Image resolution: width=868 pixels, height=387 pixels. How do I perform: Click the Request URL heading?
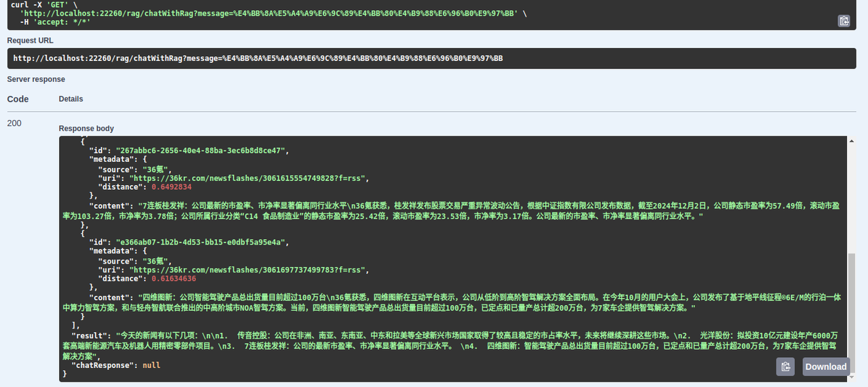30,41
